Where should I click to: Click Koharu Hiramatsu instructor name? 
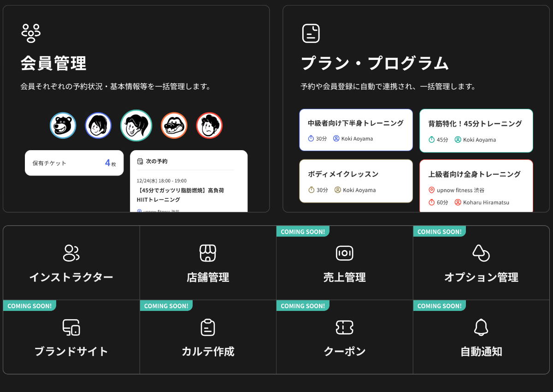click(486, 202)
